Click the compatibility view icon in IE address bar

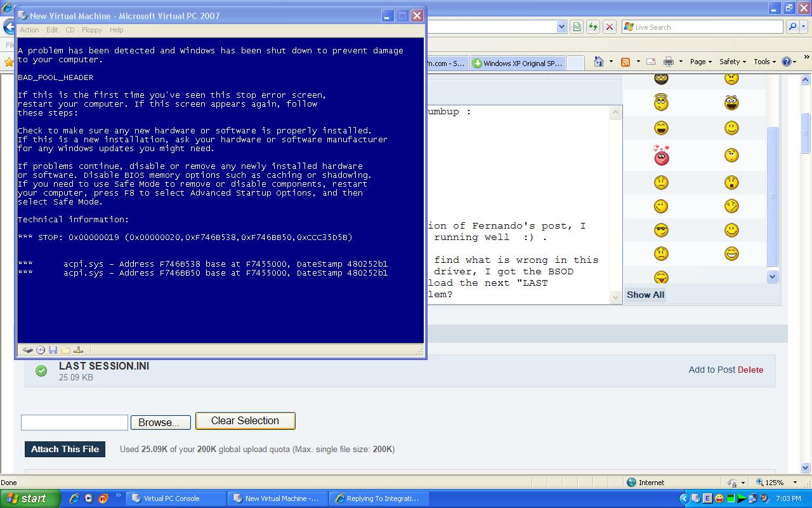[577, 27]
